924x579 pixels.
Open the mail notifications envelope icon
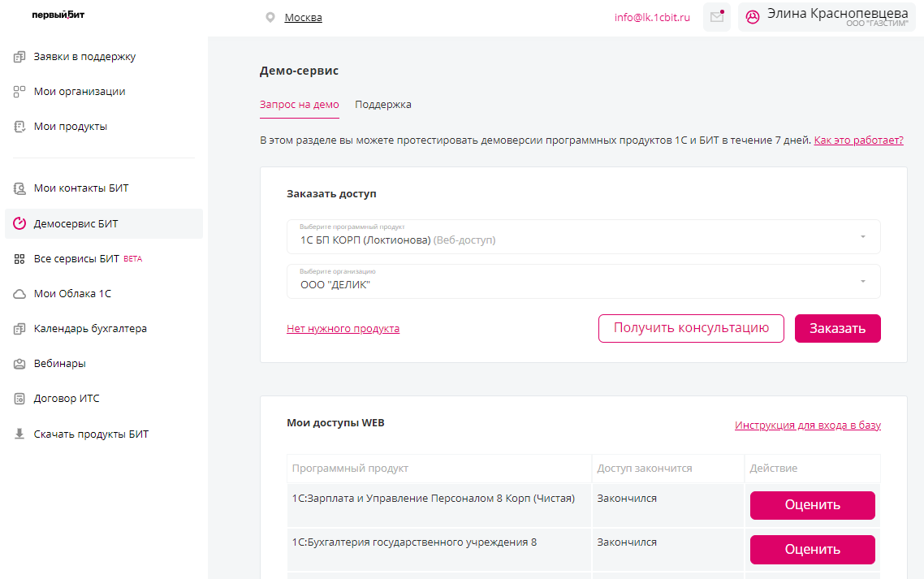716,17
